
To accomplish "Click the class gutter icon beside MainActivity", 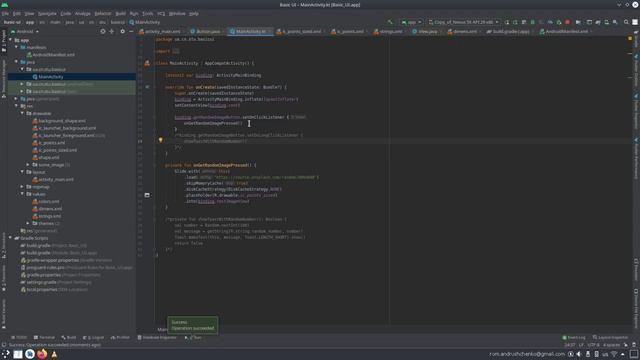I will click(147, 63).
